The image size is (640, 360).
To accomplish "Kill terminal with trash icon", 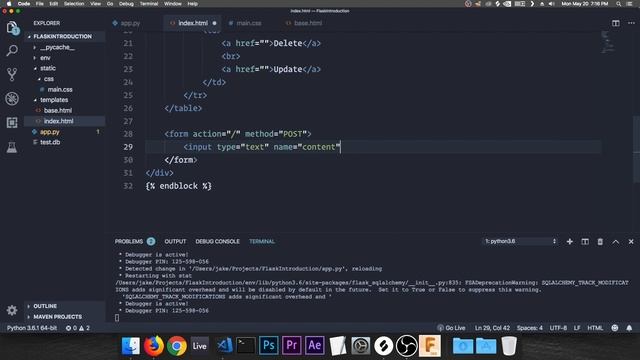I will click(x=600, y=242).
